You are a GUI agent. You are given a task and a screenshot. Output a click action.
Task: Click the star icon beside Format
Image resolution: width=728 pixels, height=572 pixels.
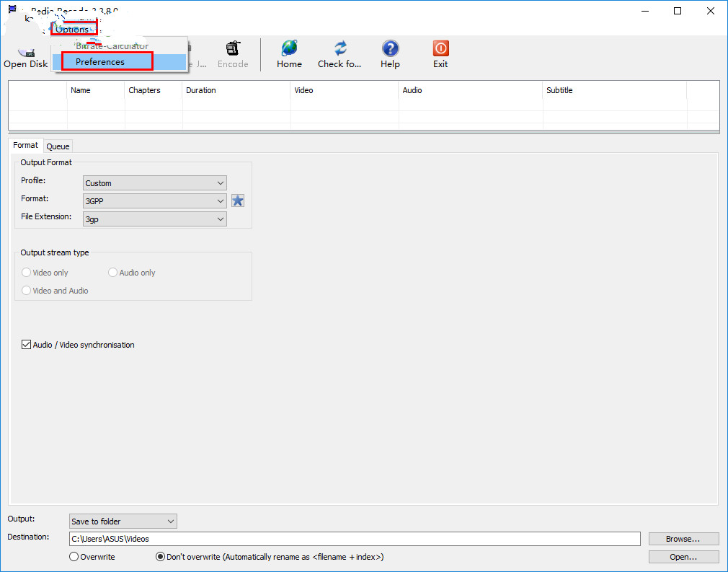coord(238,201)
